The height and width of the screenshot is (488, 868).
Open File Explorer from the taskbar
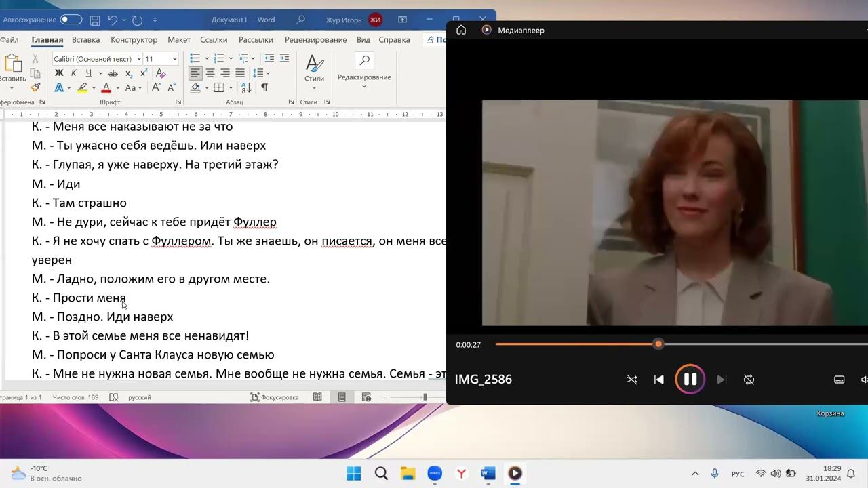click(x=408, y=473)
